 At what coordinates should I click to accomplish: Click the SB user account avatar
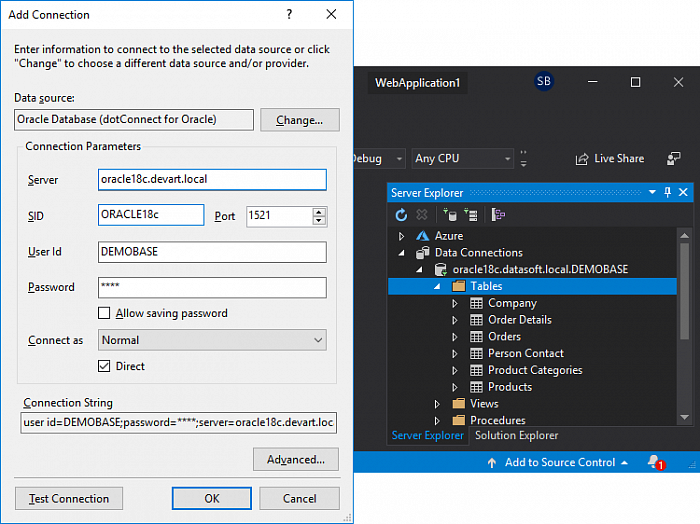coord(544,82)
